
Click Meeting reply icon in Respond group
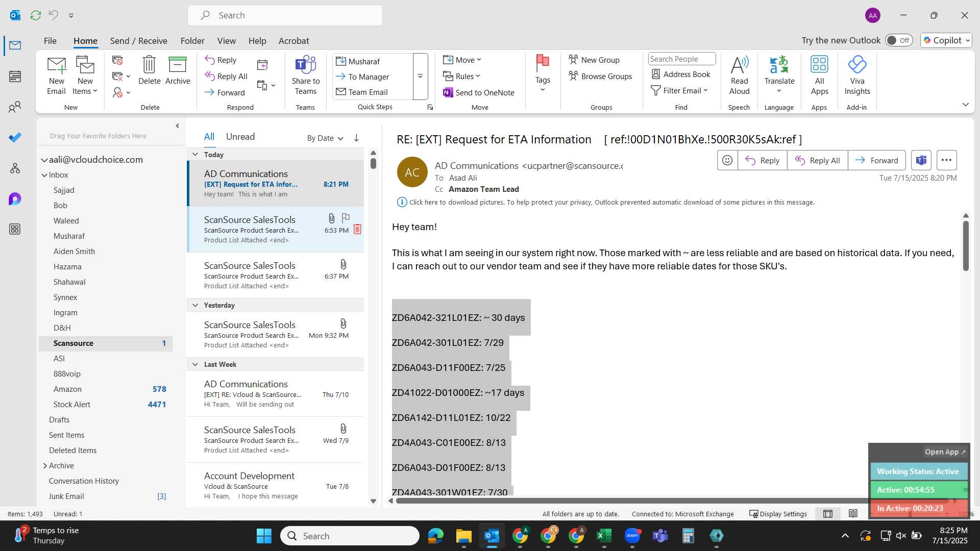click(x=262, y=64)
